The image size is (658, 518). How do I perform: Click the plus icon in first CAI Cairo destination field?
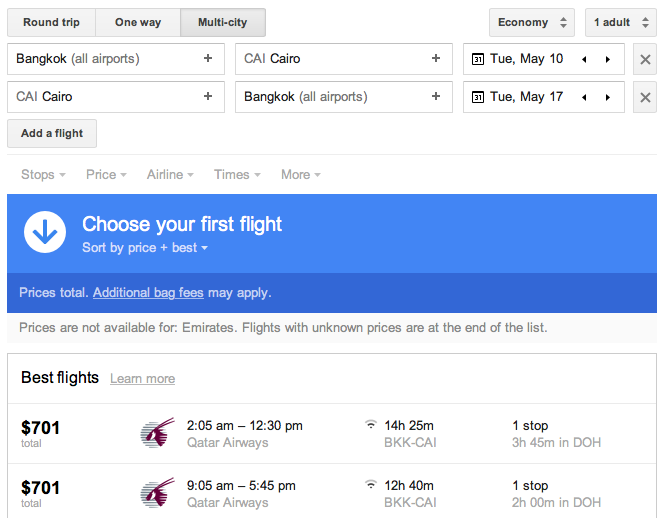coord(436,58)
